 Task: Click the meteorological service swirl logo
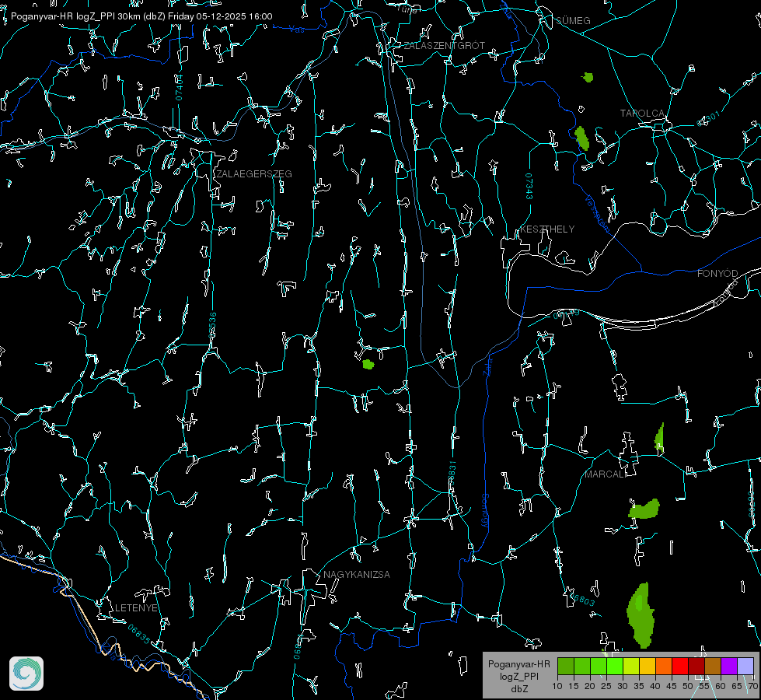coord(26,674)
